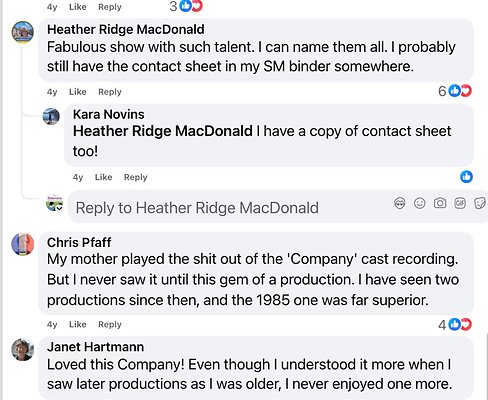Viewport: 488px width, 400px height.
Task: Show the 6 reactions on Heather's comment
Action: [x=455, y=91]
